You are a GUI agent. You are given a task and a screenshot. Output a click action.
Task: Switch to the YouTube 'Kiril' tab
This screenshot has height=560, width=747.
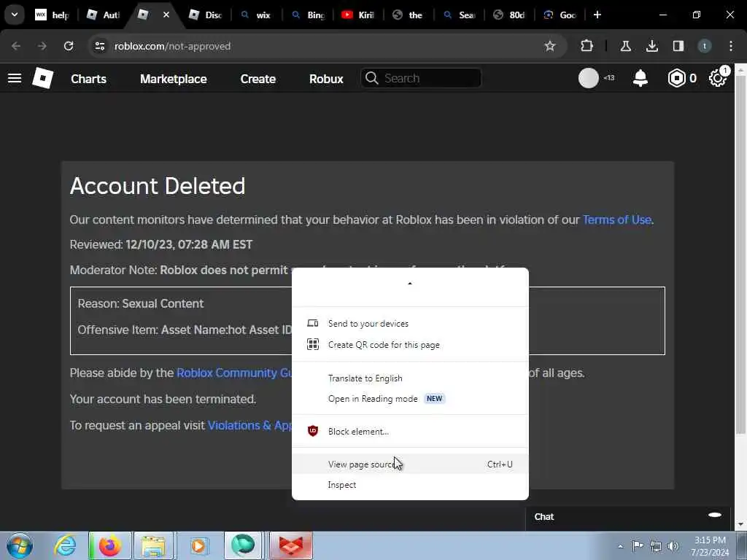point(358,15)
